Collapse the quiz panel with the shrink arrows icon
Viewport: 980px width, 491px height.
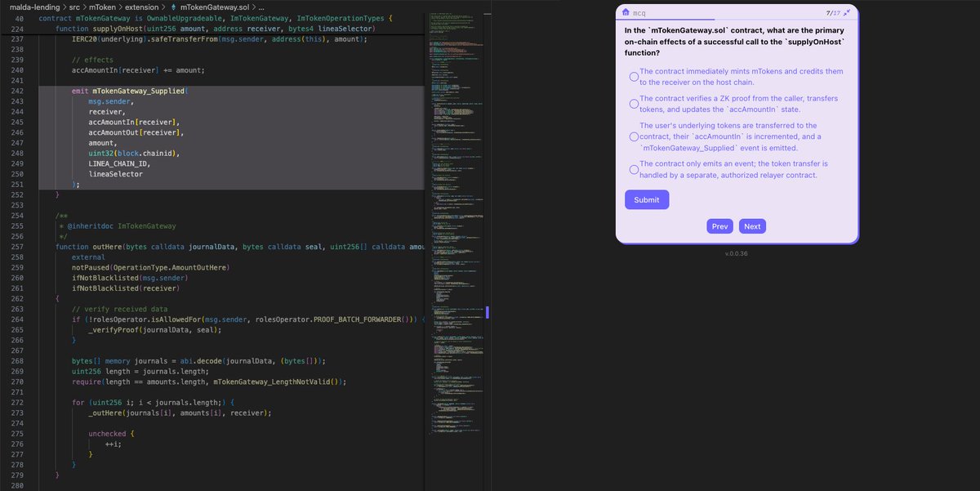point(847,12)
